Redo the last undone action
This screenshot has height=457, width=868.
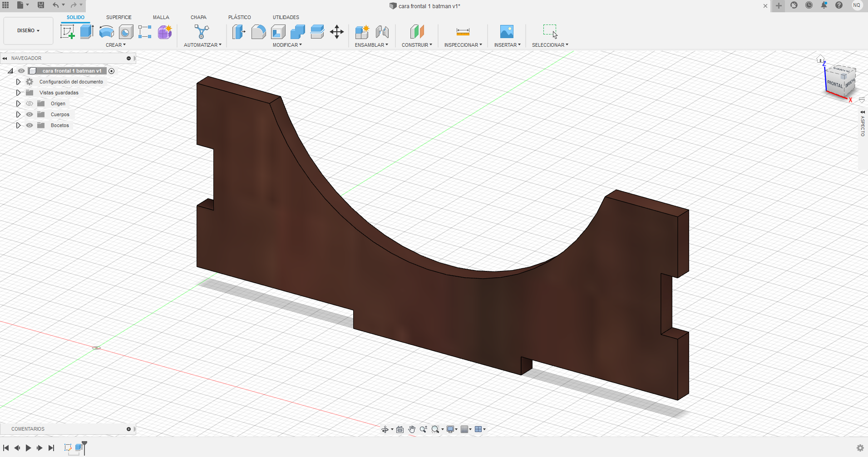[74, 5]
